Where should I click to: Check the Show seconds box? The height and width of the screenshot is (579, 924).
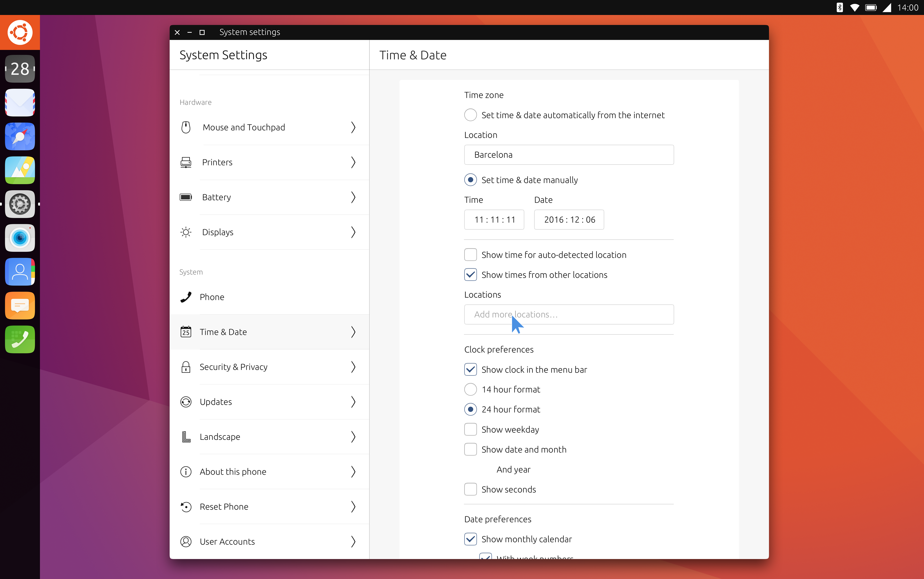coord(471,489)
